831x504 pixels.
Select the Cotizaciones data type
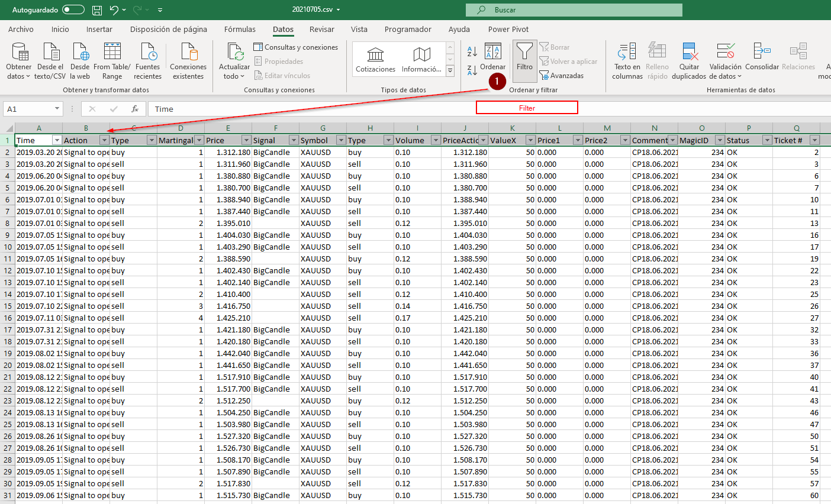click(x=375, y=60)
